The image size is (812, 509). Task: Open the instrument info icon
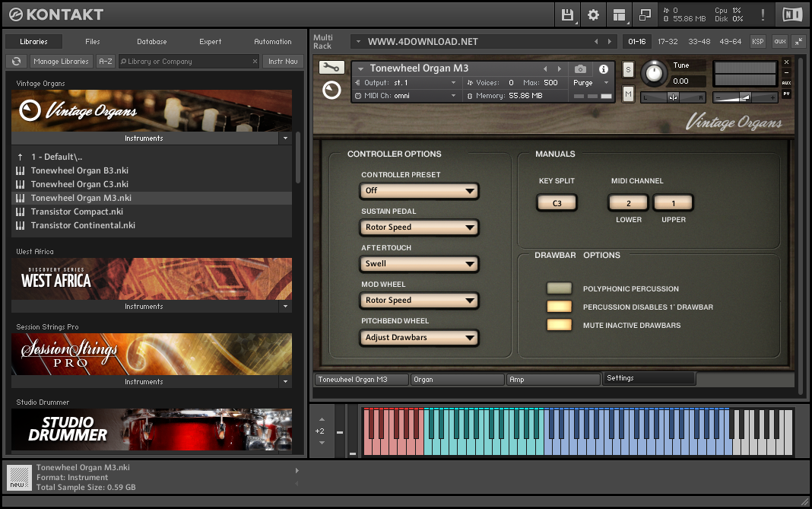pos(604,68)
